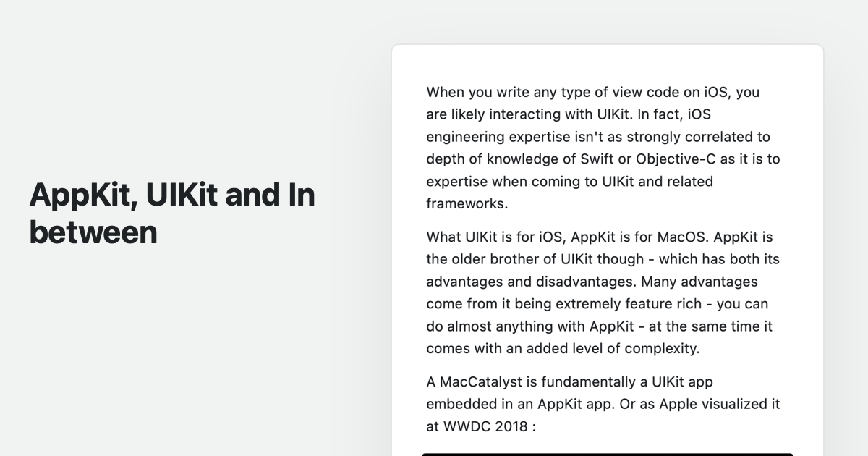Click the black image strip below the text
Screen dimensions: 868x456
[608, 455]
